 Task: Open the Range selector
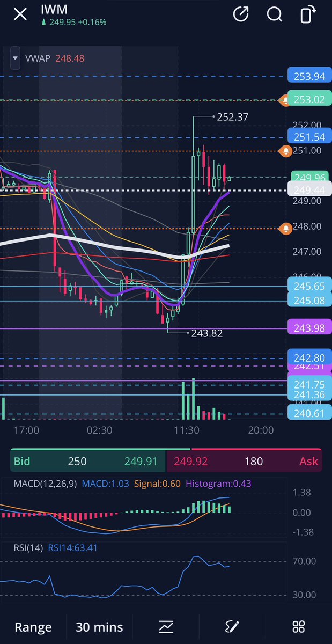pos(33,627)
